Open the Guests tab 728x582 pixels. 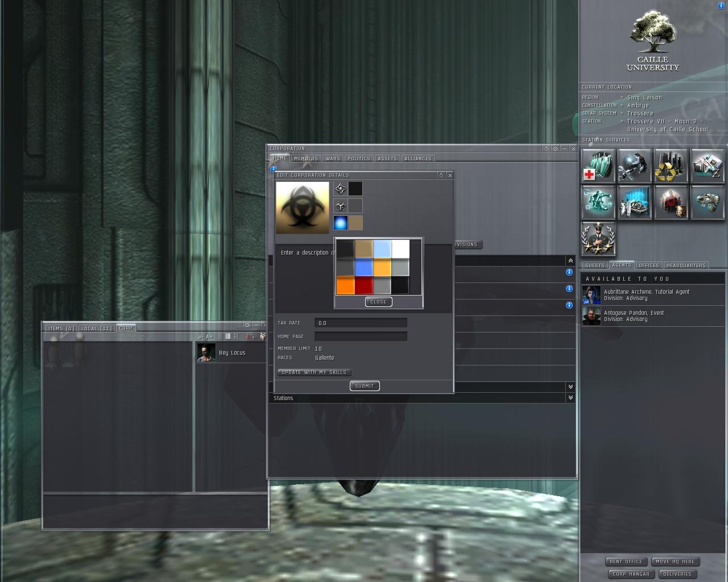click(x=595, y=265)
